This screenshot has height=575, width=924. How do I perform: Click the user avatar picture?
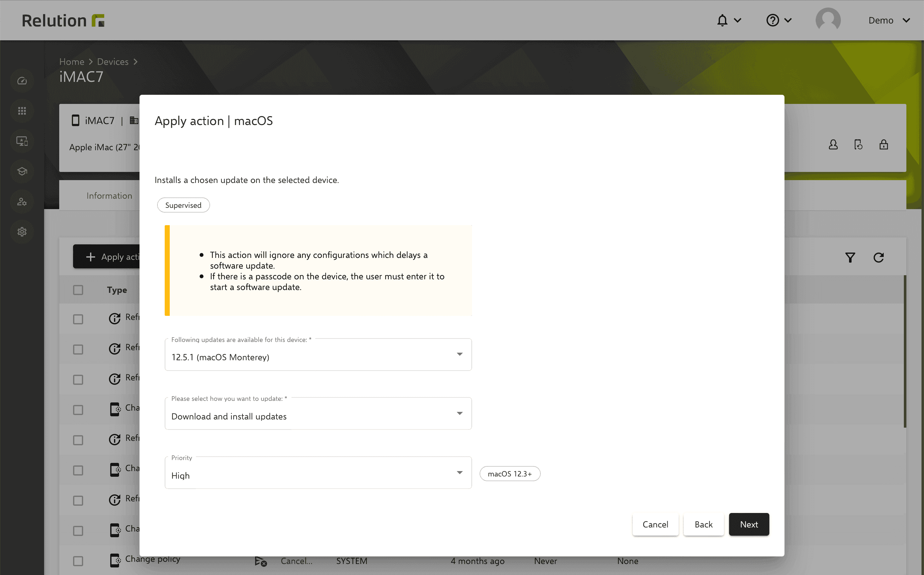click(828, 20)
